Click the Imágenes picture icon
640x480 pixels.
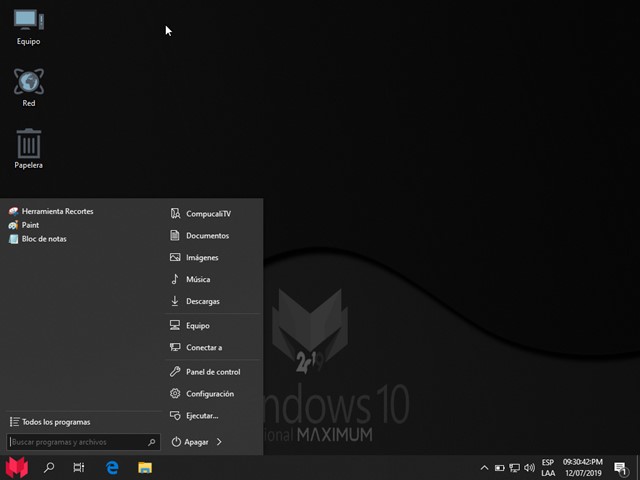click(x=175, y=257)
